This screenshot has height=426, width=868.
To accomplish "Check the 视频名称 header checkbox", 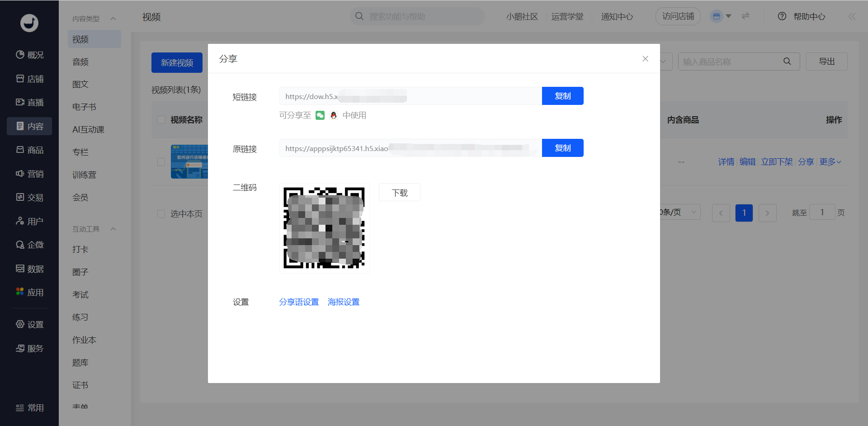I will pos(161,119).
